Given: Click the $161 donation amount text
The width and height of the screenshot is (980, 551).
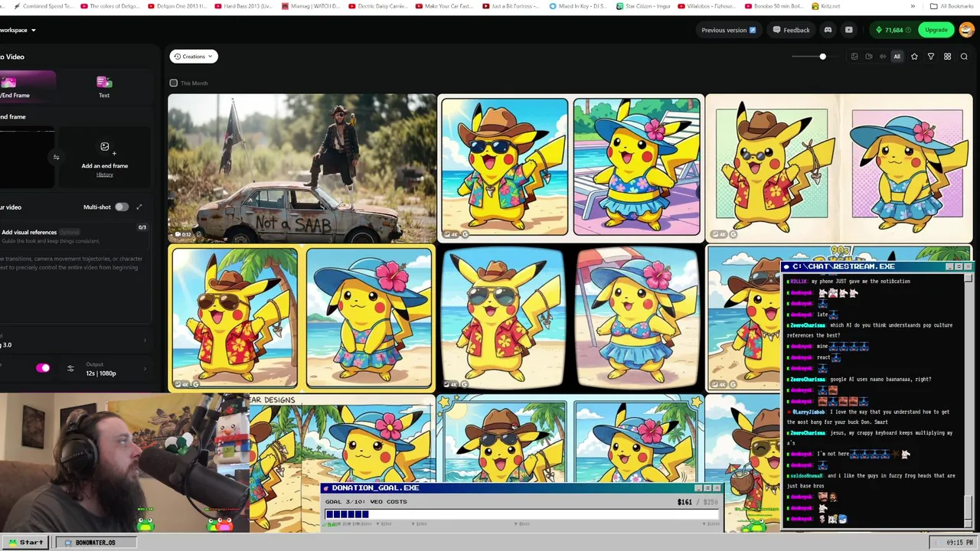Looking at the screenshot, I should click(x=684, y=502).
